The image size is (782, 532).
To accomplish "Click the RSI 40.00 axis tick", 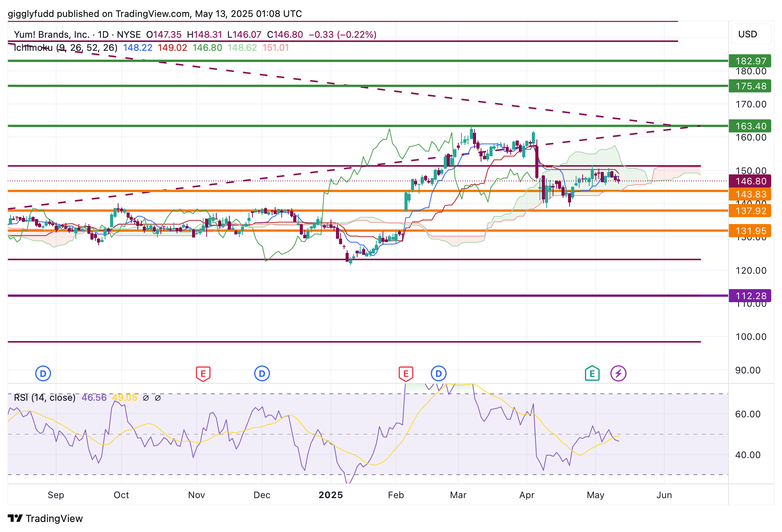I will point(748,455).
